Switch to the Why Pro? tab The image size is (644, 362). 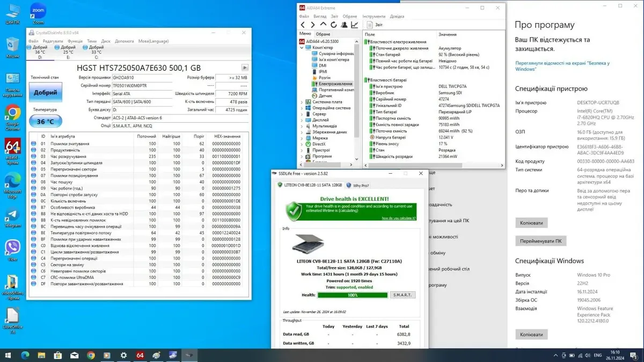pos(357,186)
